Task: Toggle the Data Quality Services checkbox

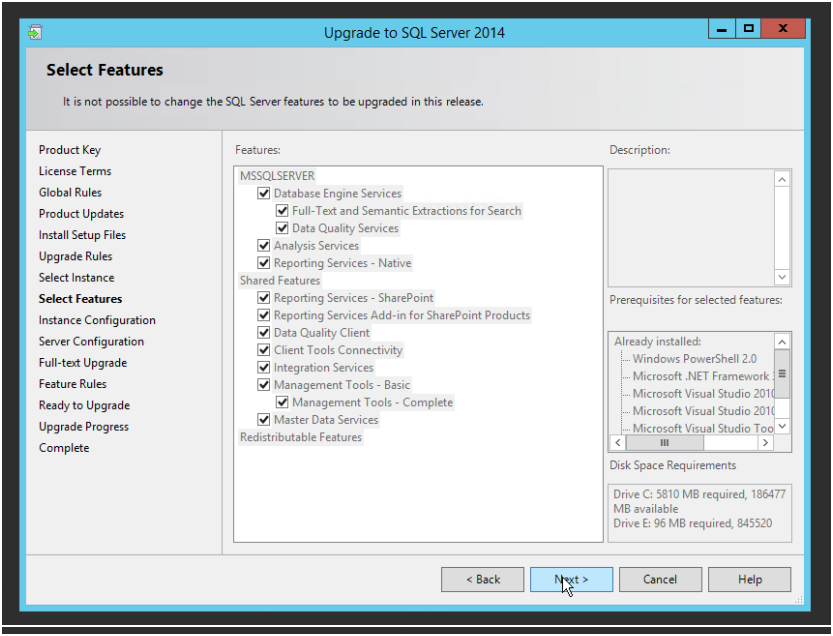Action: [x=282, y=228]
